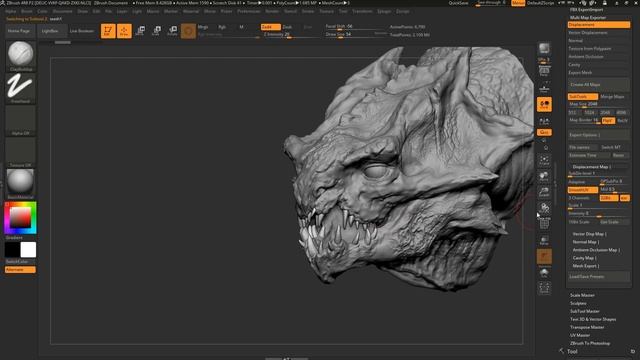This screenshot has height=360, width=640.
Task: Select the black secondary color swatch
Action: tap(12, 250)
